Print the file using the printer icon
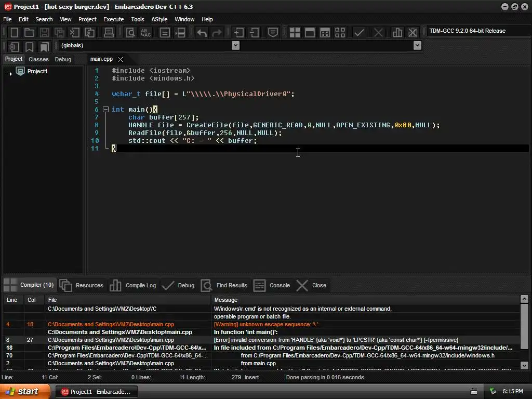This screenshot has height=399, width=532. pyautogui.click(x=109, y=33)
